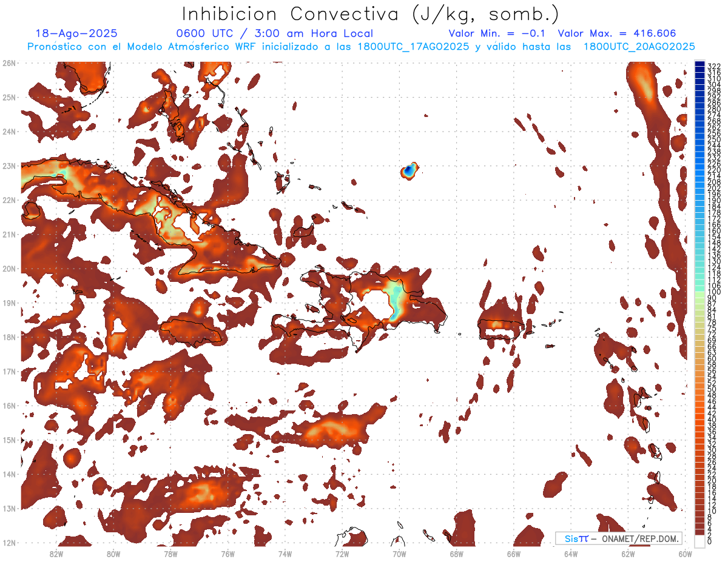728x562 pixels.
Task: Click the 24N latitude label
Action: [9, 132]
